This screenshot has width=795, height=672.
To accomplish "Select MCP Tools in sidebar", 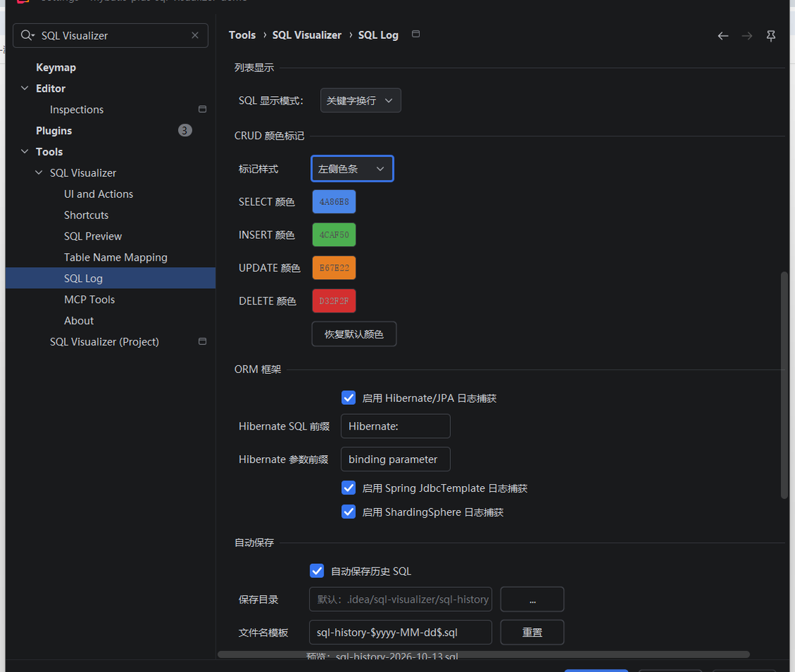I will [89, 299].
